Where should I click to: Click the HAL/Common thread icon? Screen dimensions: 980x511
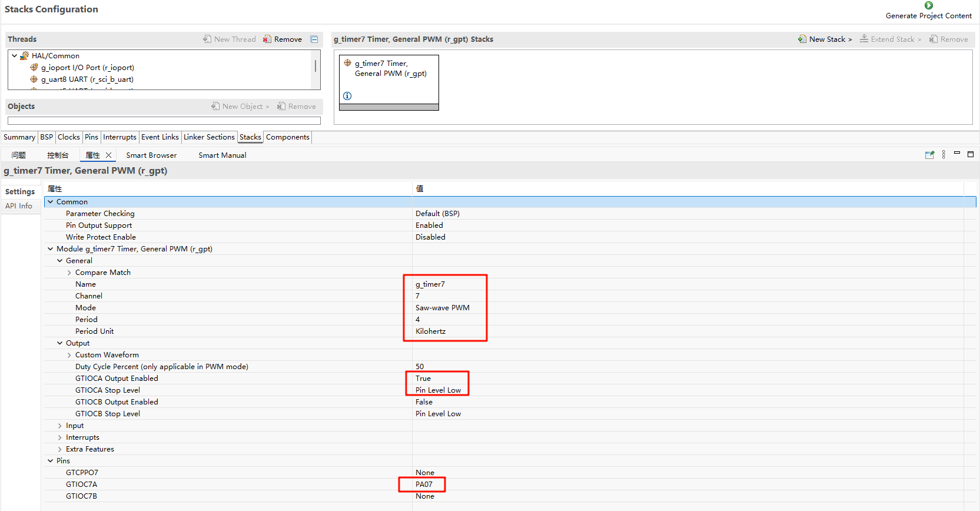pyautogui.click(x=24, y=56)
